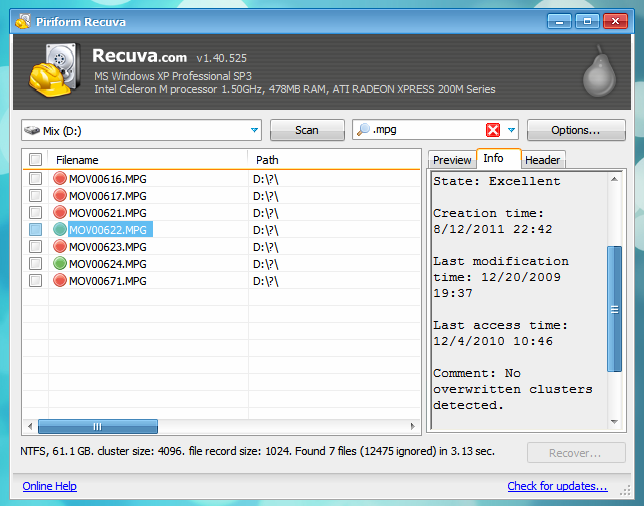Click the Info panel vertical scrollbar thumb
The width and height of the screenshot is (644, 506).
614,309
